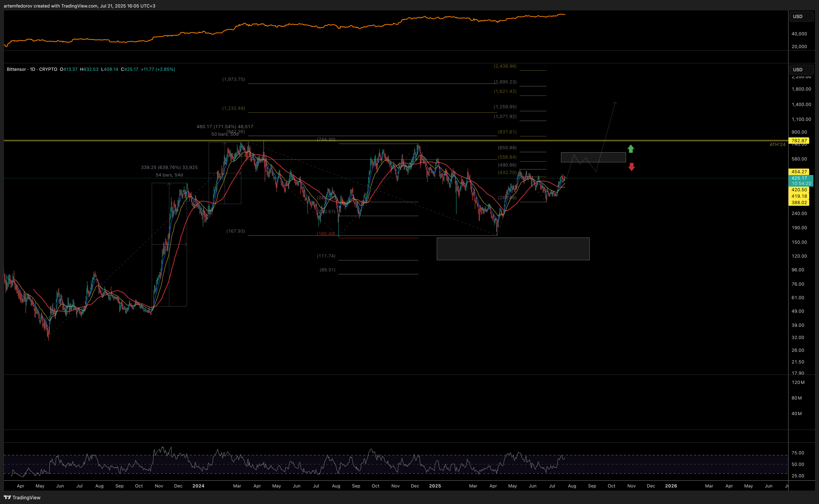Click the O413.37 open value
The image size is (819, 504).
coord(68,69)
